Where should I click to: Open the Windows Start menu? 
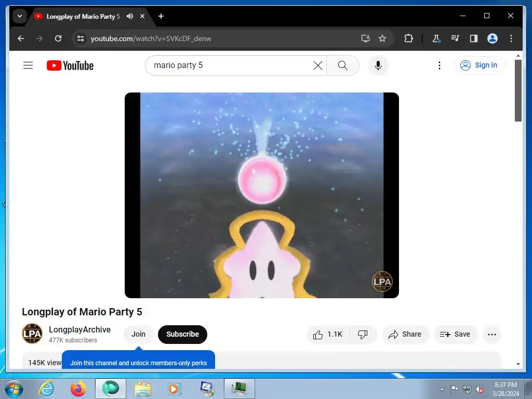(14, 389)
